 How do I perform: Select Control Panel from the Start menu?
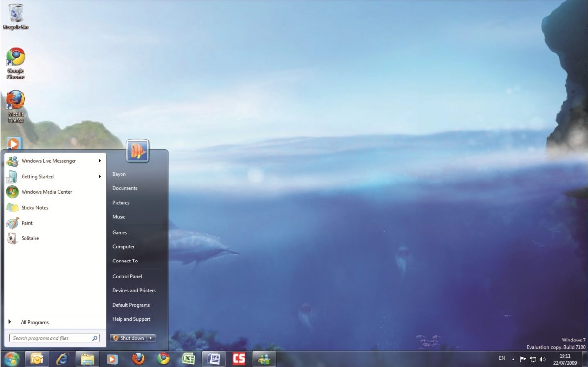click(127, 276)
